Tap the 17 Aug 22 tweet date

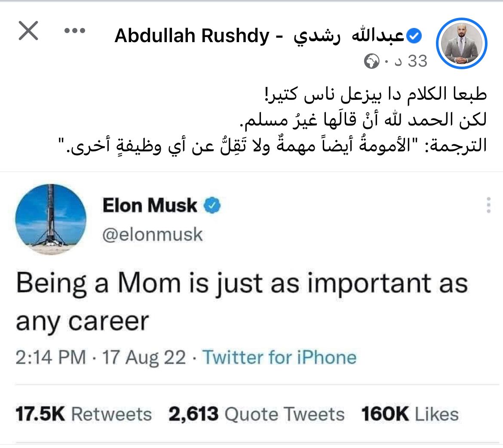[144, 358]
